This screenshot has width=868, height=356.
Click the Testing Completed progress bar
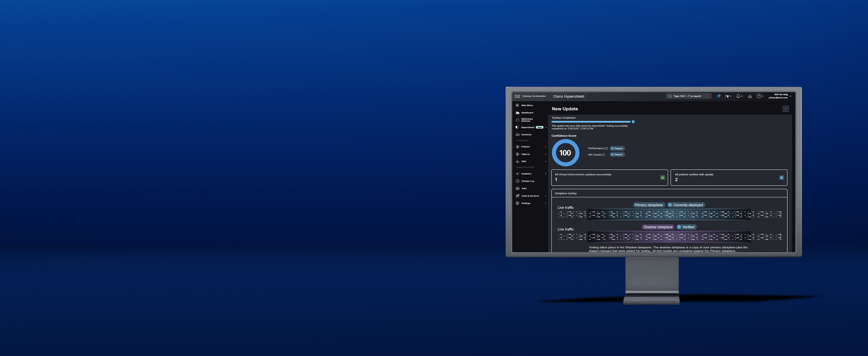[x=591, y=122]
